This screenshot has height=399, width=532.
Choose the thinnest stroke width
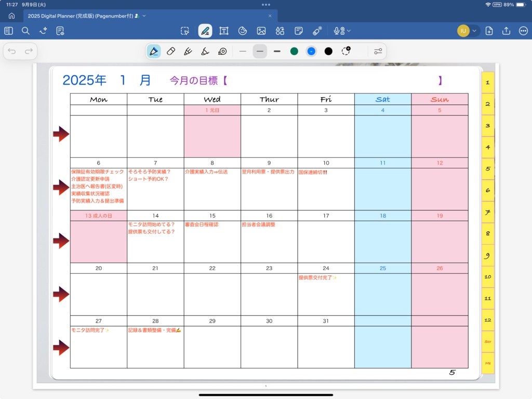(x=243, y=51)
